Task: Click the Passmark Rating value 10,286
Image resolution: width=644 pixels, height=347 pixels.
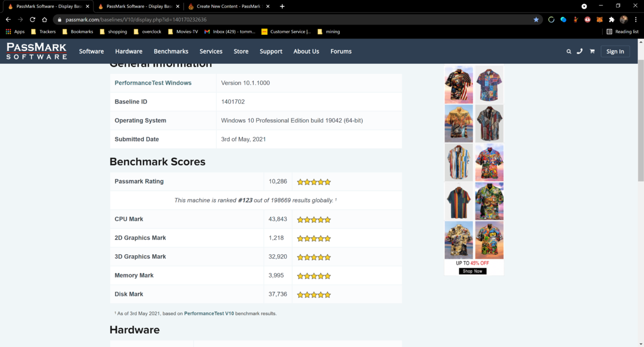Action: pyautogui.click(x=278, y=181)
